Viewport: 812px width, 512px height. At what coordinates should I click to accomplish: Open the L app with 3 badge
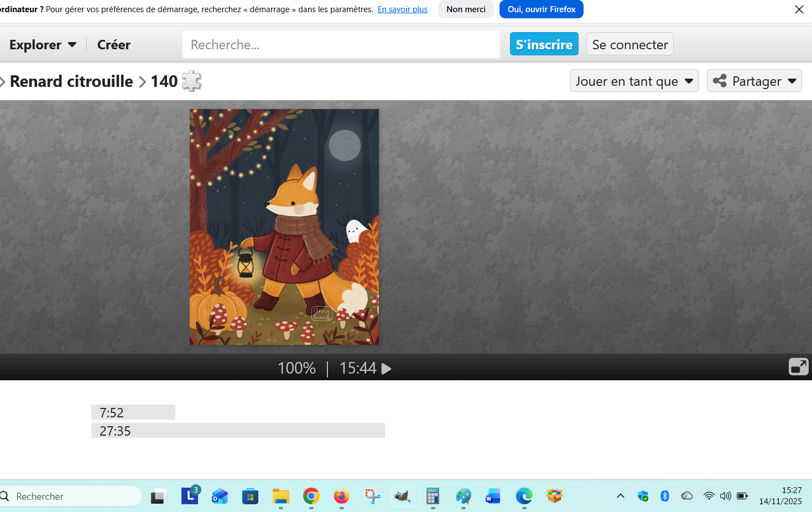(x=190, y=495)
